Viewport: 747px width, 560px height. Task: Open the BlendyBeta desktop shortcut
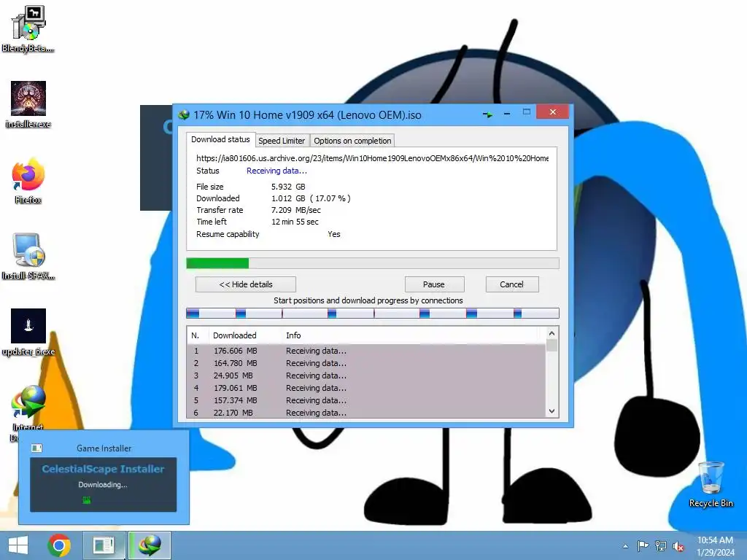(28, 28)
